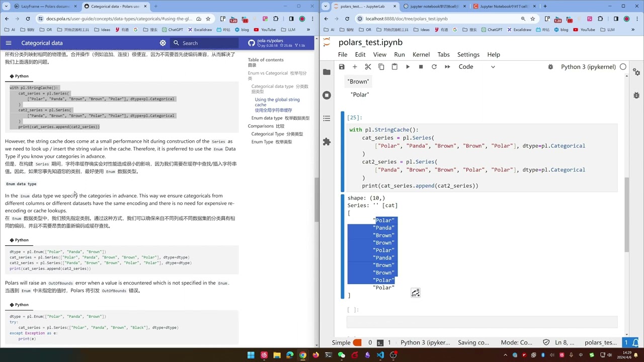This screenshot has height=362, width=644.
Task: Jump to Comparisons section in table of contents
Action: click(x=266, y=126)
